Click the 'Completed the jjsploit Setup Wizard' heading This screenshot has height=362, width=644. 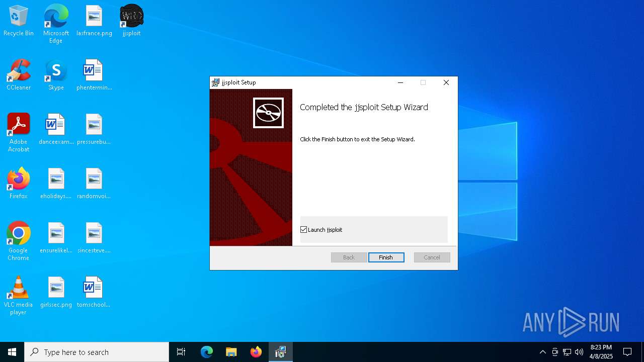tap(364, 107)
